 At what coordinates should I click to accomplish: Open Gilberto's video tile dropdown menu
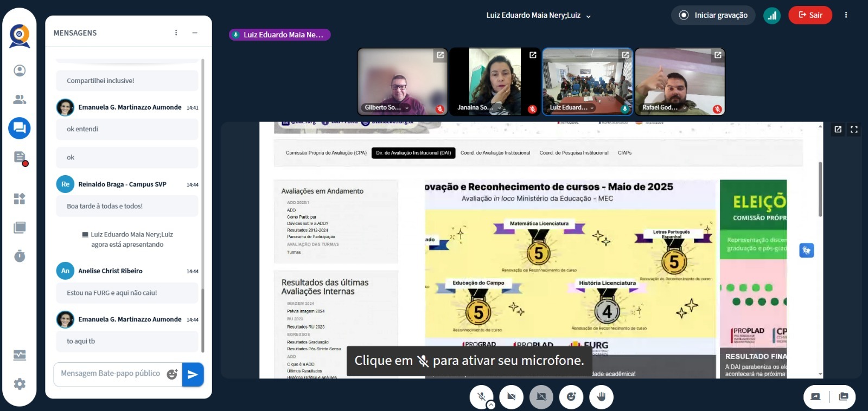coord(407,108)
